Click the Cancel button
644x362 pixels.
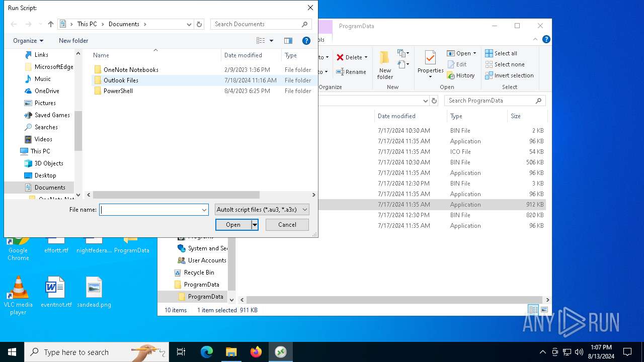(287, 225)
